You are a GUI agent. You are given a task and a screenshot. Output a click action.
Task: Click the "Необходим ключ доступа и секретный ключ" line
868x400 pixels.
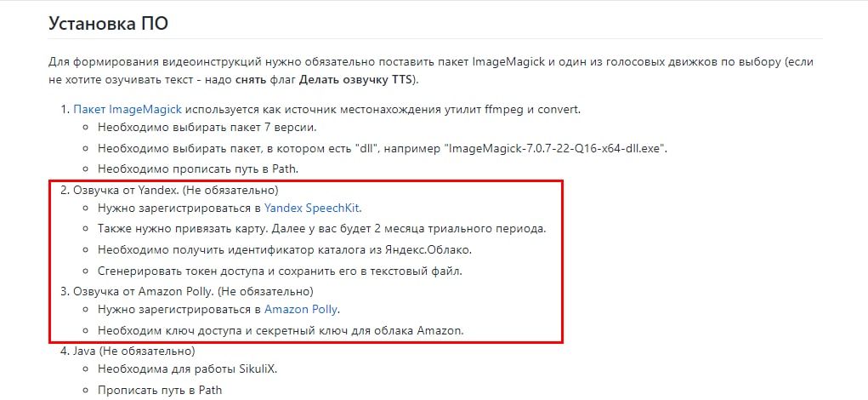coord(280,331)
